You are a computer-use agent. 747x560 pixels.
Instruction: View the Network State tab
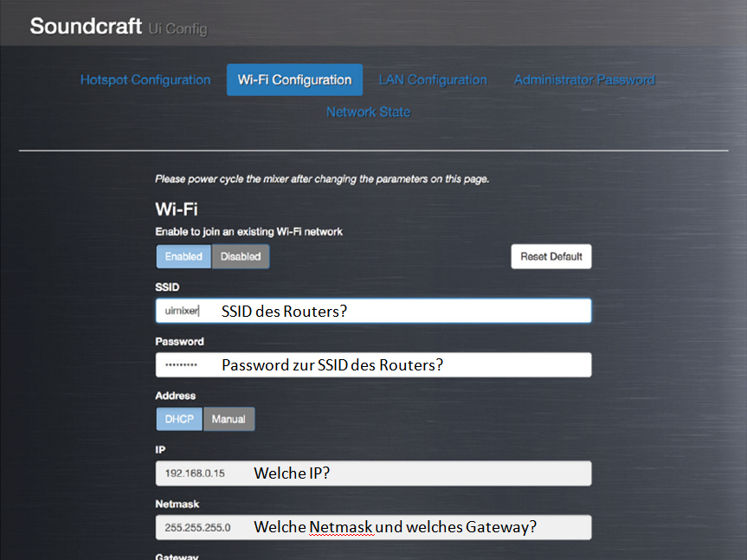click(x=368, y=112)
